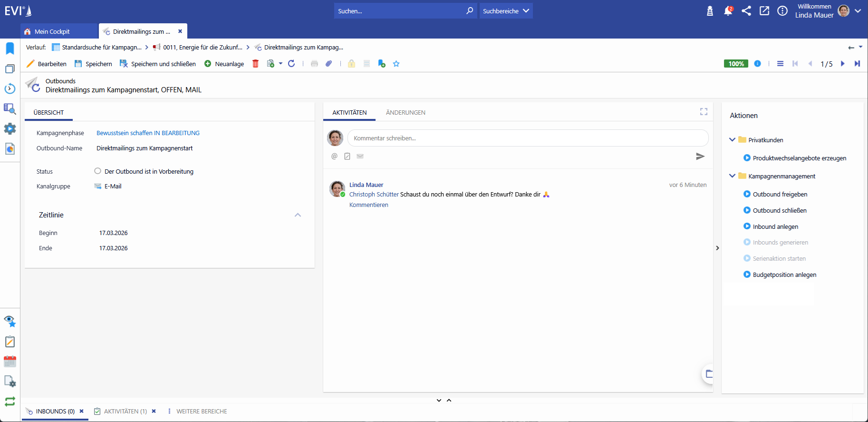868x422 pixels.
Task: Collapse the Zeitlinie section
Action: click(x=298, y=215)
